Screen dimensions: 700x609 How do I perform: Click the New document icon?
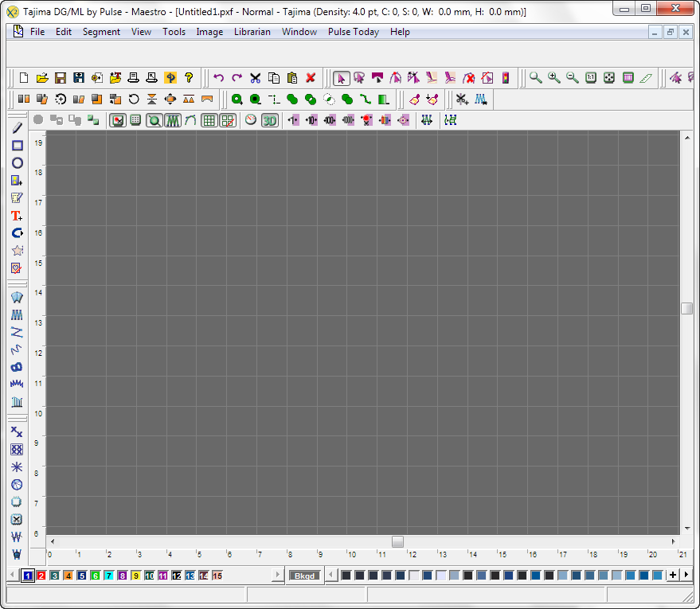tap(24, 78)
